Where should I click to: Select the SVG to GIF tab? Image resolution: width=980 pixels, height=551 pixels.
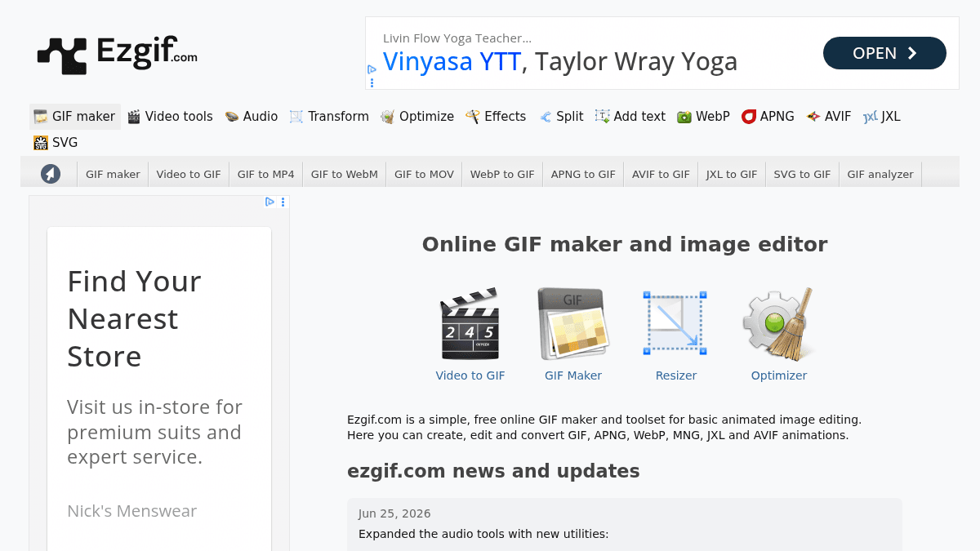(x=802, y=174)
